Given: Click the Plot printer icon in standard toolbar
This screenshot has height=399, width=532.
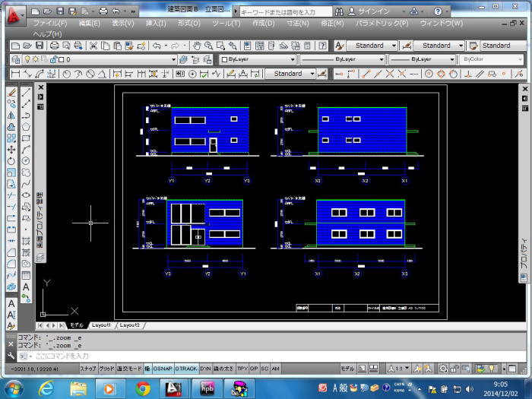Looking at the screenshot, I should pyautogui.click(x=54, y=46).
